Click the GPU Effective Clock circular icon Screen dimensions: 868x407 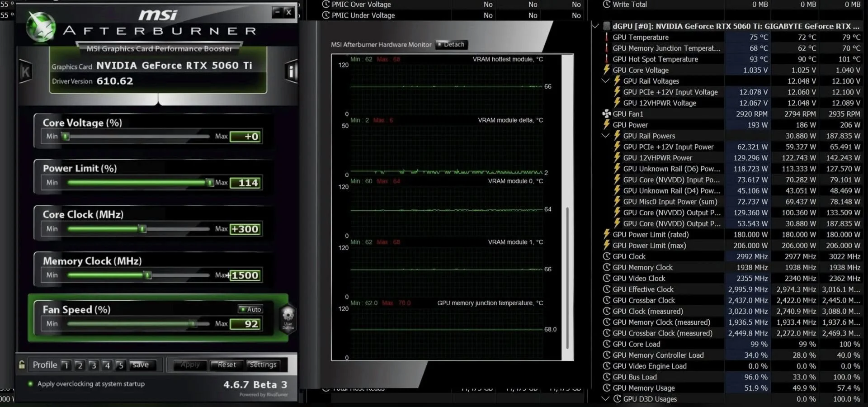click(607, 289)
